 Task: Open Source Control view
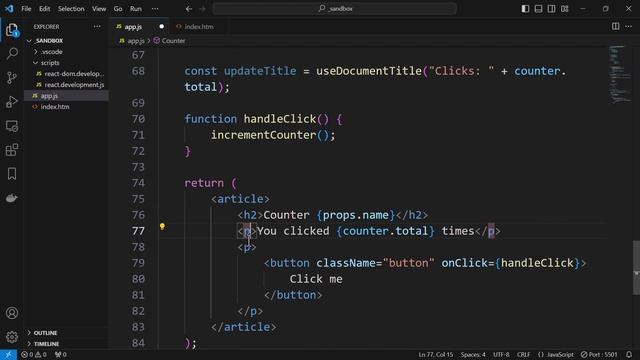point(12,78)
